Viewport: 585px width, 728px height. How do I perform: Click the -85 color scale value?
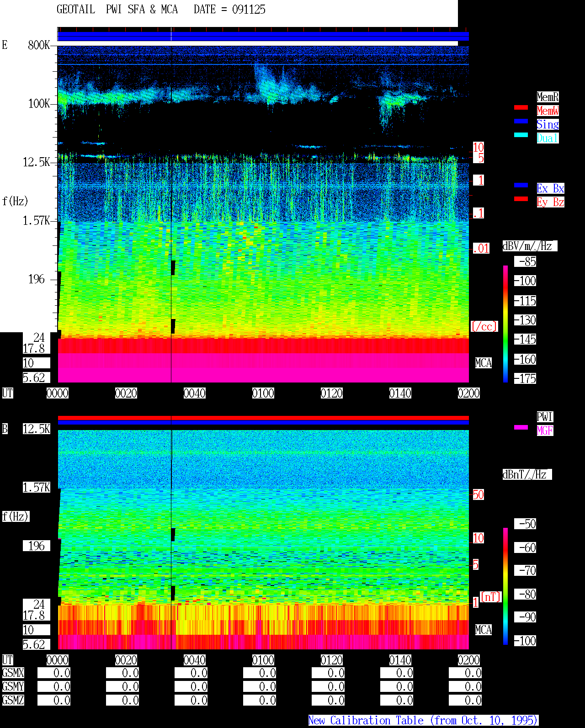[525, 261]
